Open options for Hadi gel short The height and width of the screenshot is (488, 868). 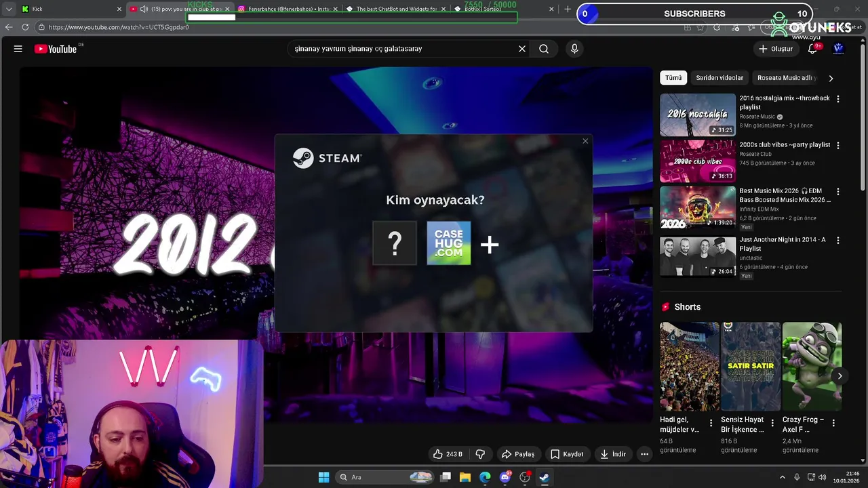coord(711,423)
